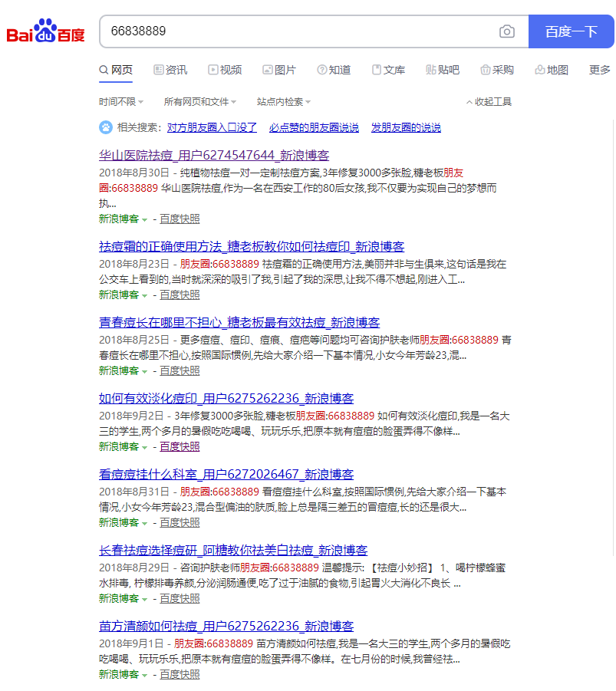Select the 贴吧 tab

pos(443,70)
